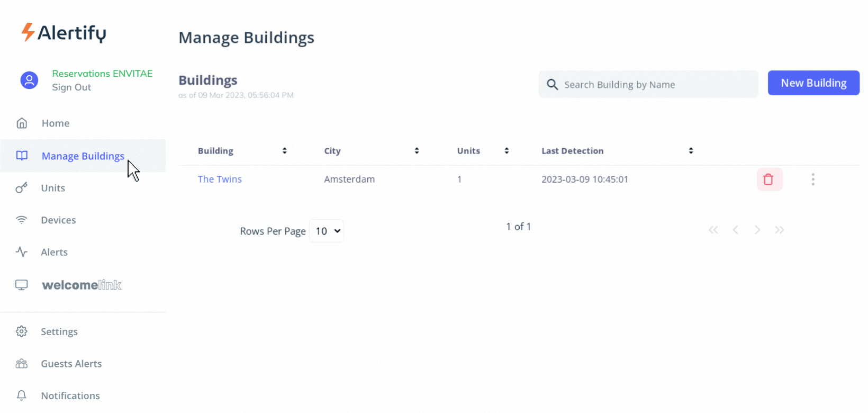Sort table by Last Detection column
This screenshot has width=868, height=413.
pos(691,151)
